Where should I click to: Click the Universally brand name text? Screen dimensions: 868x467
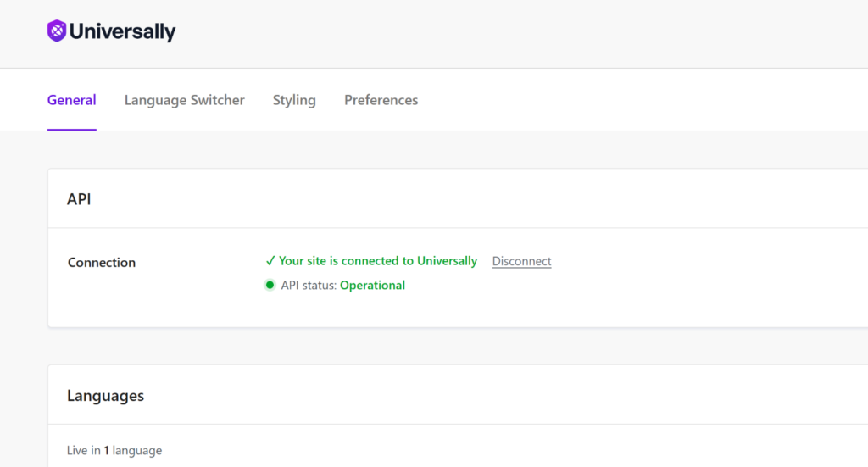[x=122, y=31]
